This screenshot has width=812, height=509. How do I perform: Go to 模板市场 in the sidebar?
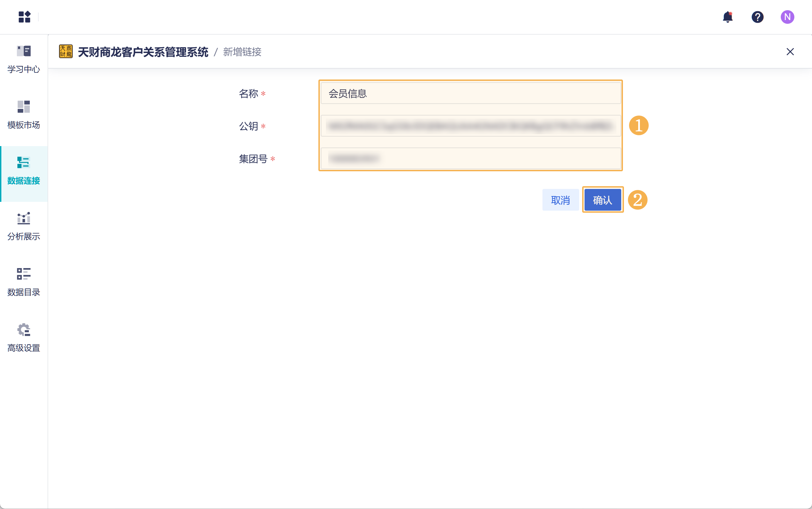coord(24,115)
